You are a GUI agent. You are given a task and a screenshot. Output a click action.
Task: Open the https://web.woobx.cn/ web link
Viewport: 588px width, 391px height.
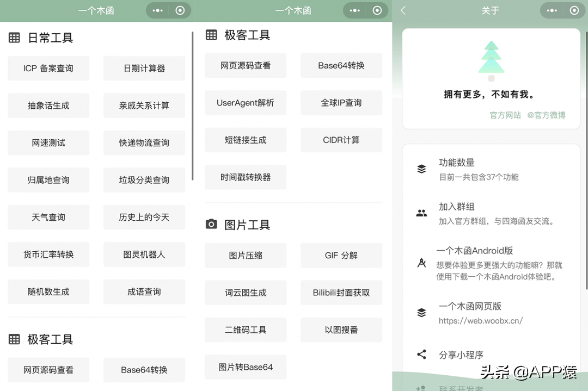tap(481, 321)
